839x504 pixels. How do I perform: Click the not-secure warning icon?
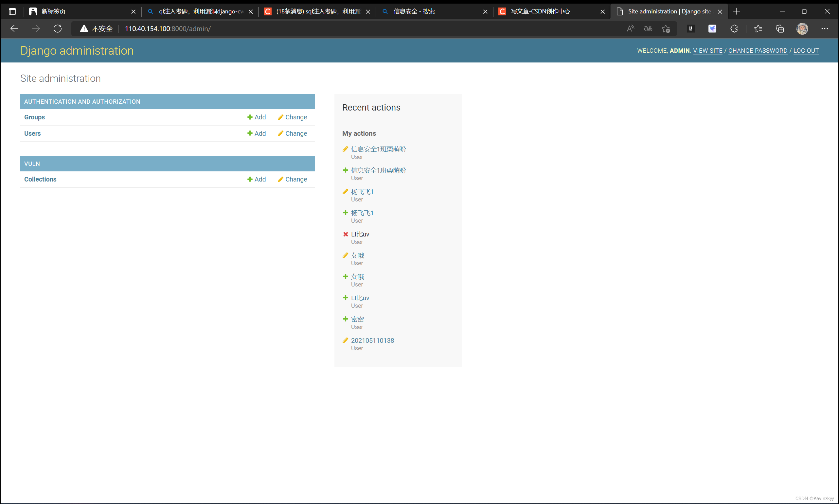pos(84,28)
